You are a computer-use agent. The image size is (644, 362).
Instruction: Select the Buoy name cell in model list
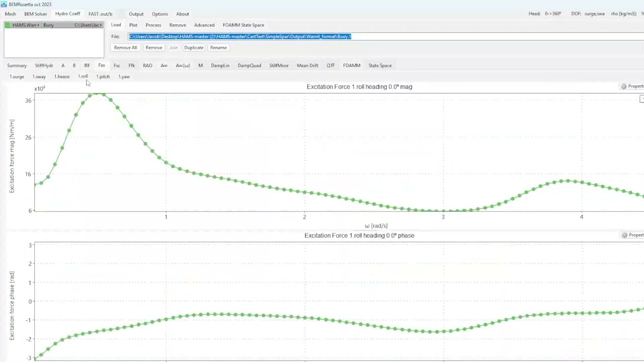(x=48, y=25)
